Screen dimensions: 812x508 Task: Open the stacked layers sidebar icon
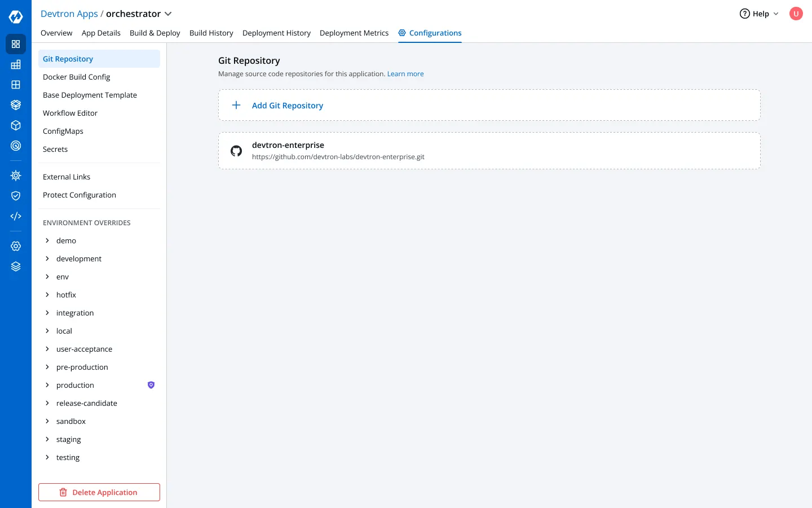point(16,266)
